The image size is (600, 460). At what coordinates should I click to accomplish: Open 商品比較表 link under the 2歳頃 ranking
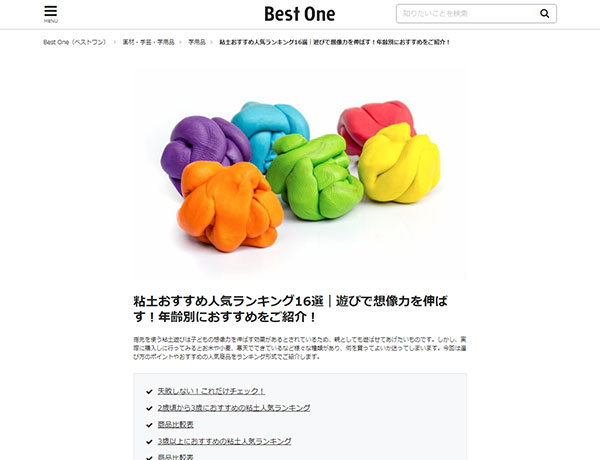176,424
